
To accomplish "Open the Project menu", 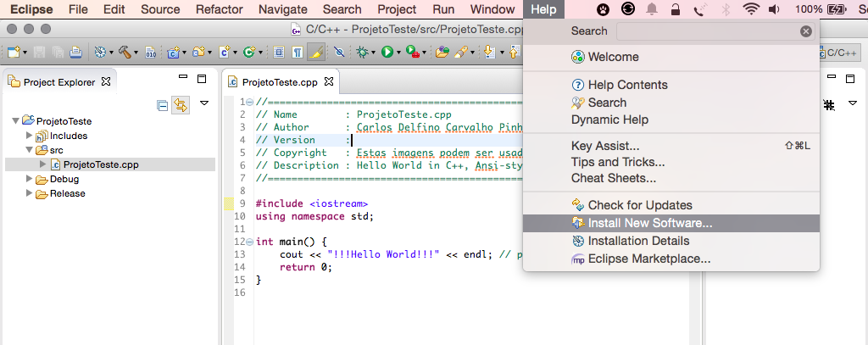I will [397, 9].
